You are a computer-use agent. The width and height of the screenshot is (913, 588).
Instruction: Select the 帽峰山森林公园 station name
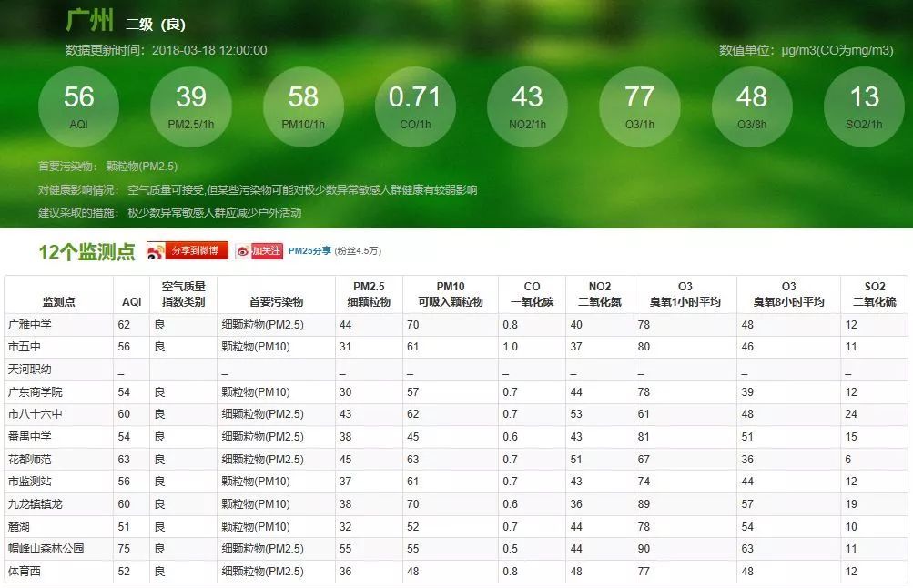coord(46,549)
